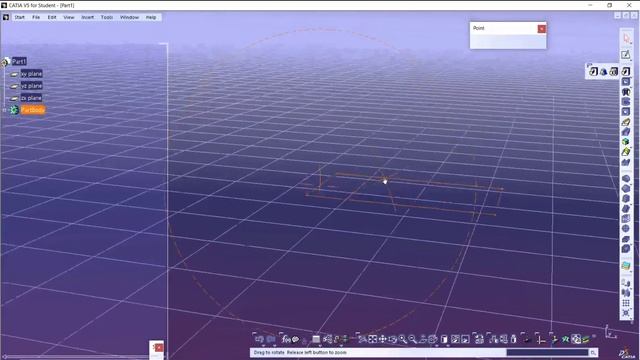Select the PartBody tree node
This screenshot has height=360, width=640.
[x=33, y=110]
